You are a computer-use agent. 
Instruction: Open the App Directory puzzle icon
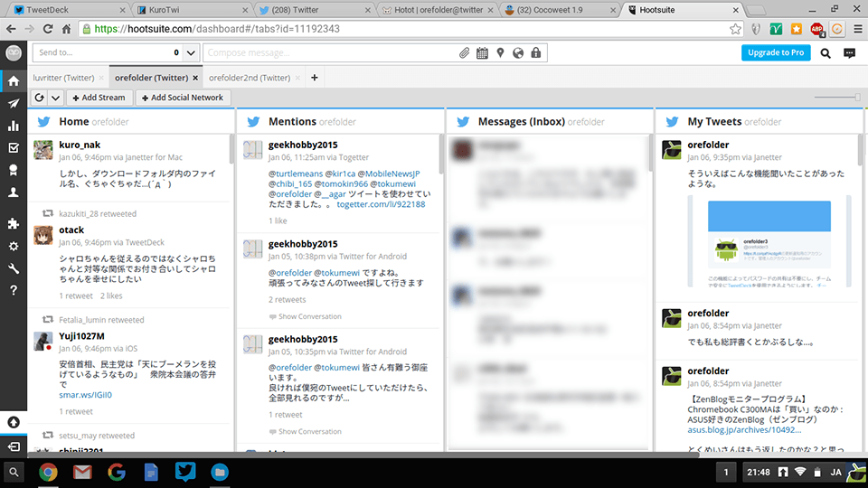14,223
